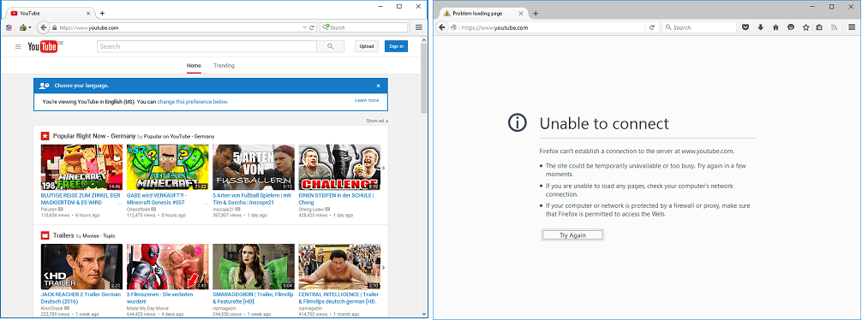Viewport: 868px width, 320px height.
Task: Open JACK REACHER 2 Trailer German title
Action: coord(81,298)
